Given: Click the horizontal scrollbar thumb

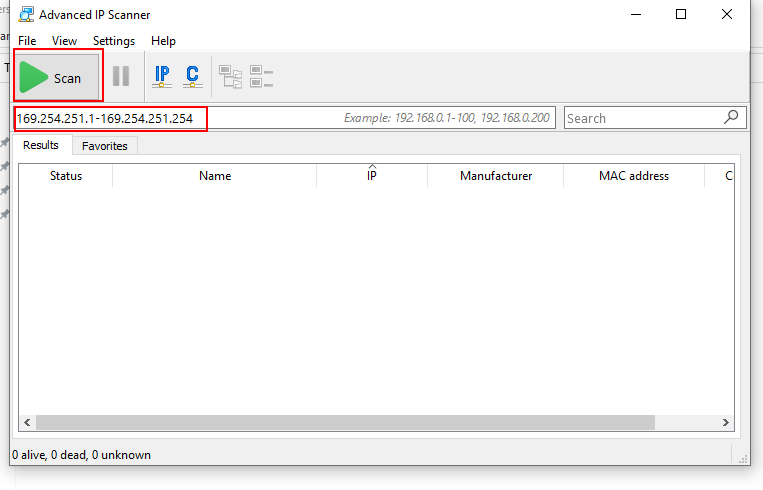Looking at the screenshot, I should 345,422.
